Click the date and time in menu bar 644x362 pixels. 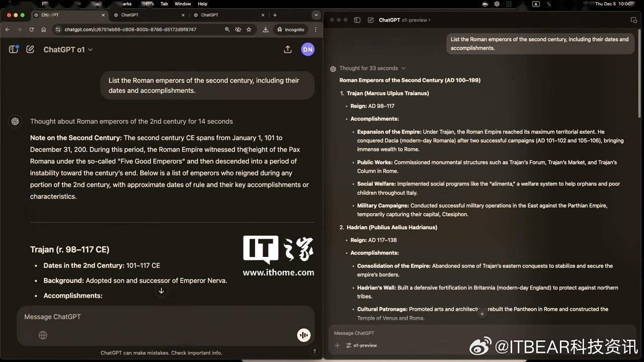(x=612, y=4)
